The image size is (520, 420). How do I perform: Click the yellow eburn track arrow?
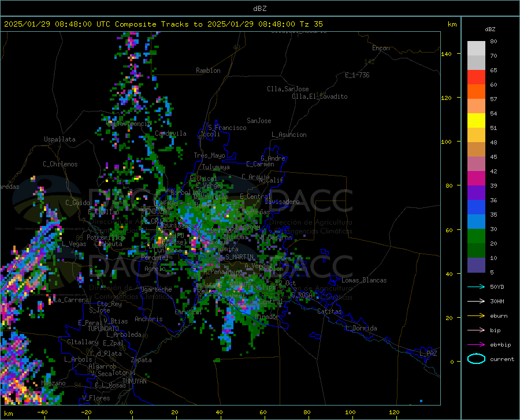click(476, 316)
